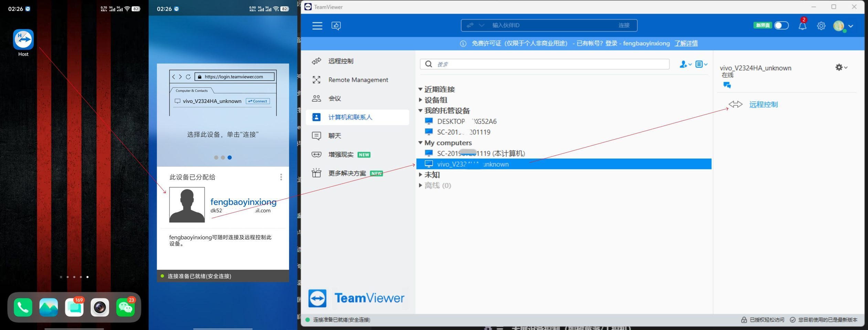The height and width of the screenshot is (330, 868).
Task: Click the double-arrow icon beside 远程控制 link
Action: coord(735,104)
